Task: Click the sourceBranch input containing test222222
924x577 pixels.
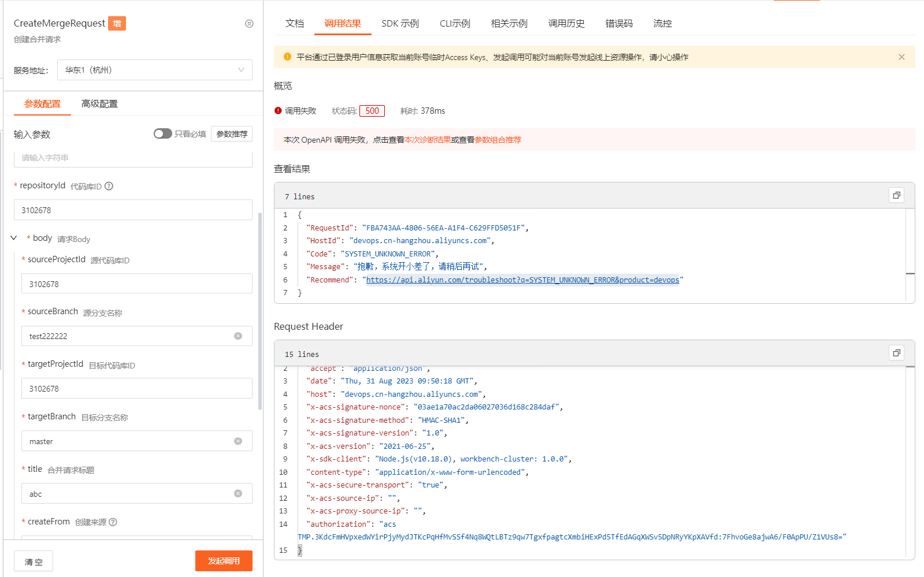Action: pos(137,336)
